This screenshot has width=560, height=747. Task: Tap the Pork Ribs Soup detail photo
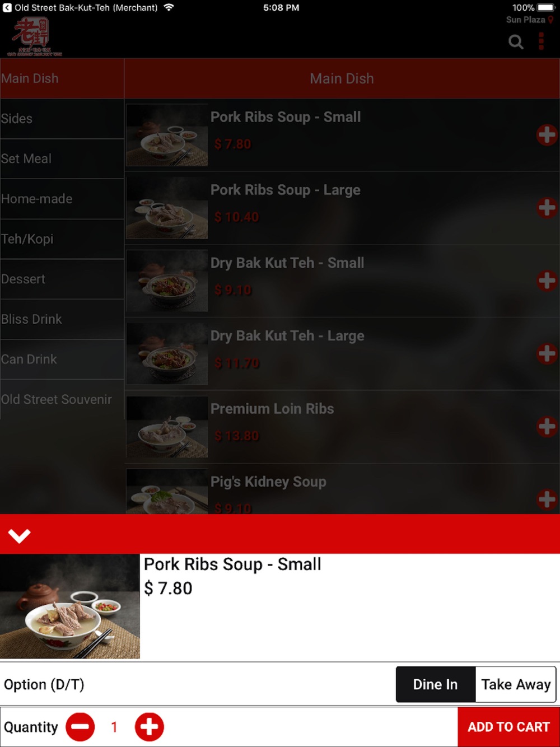70,606
